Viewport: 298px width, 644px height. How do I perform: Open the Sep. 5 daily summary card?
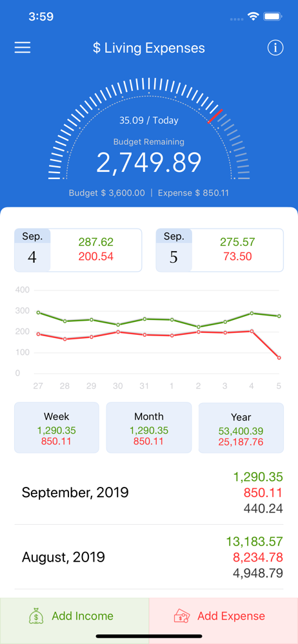219,250
